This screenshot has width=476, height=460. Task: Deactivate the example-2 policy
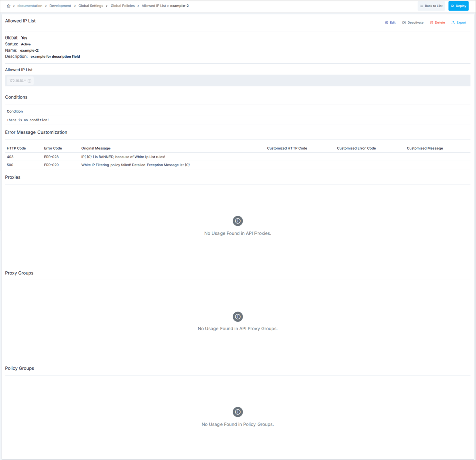413,23
